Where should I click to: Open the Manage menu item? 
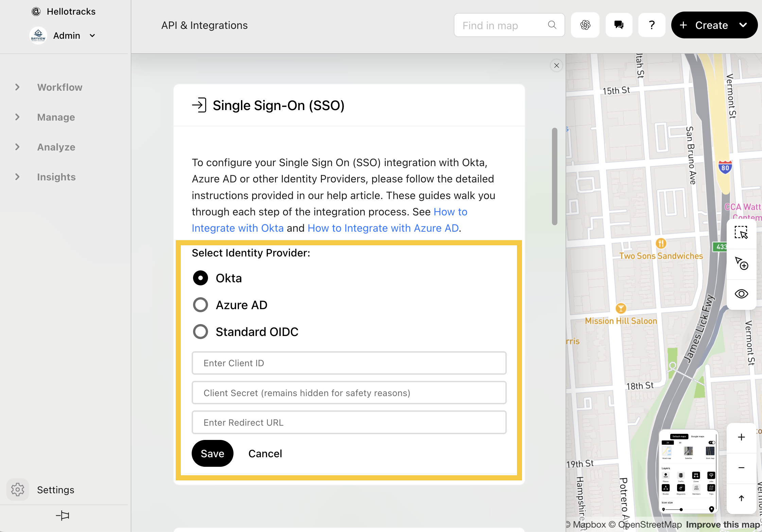56,117
